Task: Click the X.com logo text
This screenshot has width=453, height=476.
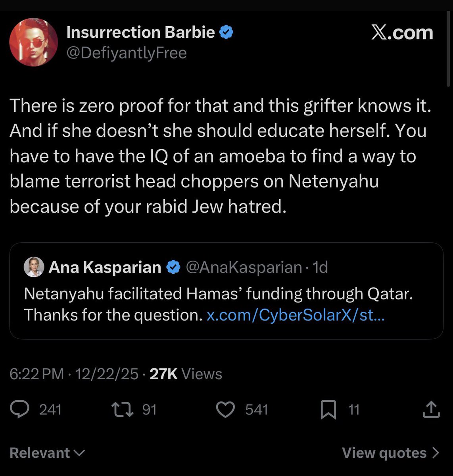Action: 402,33
